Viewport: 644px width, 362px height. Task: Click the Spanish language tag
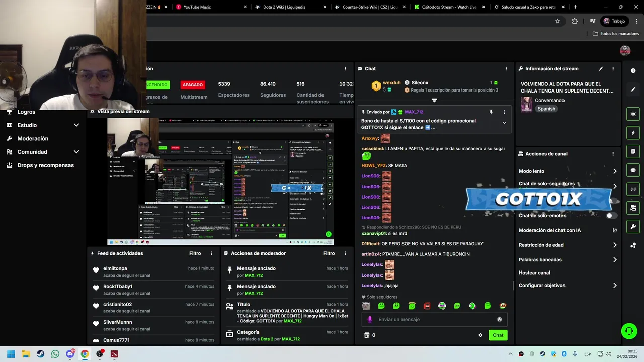click(546, 109)
